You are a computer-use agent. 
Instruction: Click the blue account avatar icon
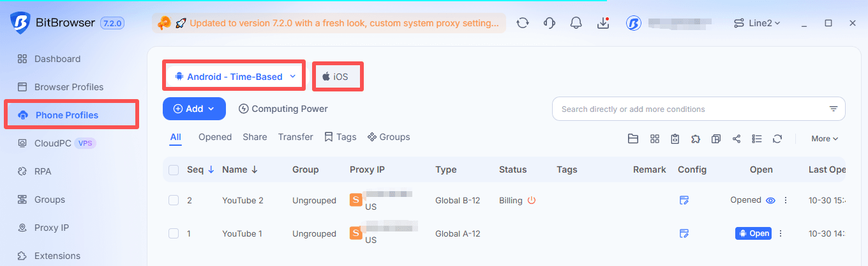pyautogui.click(x=633, y=23)
